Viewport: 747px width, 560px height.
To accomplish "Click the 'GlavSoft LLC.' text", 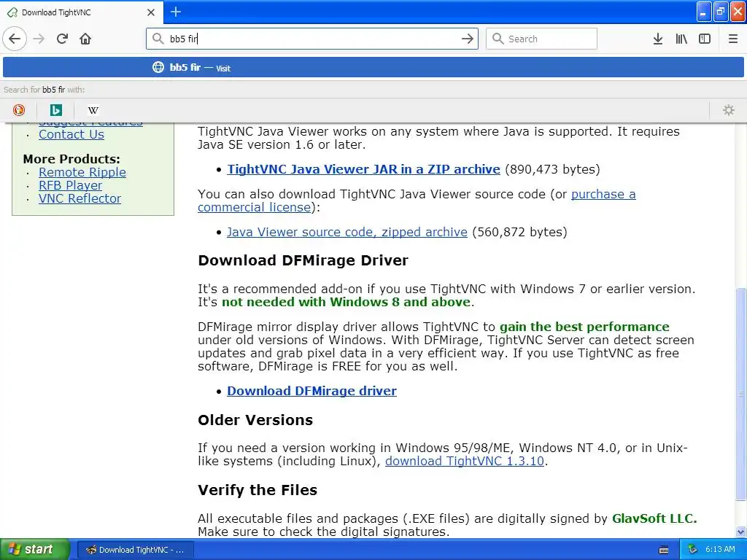I will [x=654, y=518].
